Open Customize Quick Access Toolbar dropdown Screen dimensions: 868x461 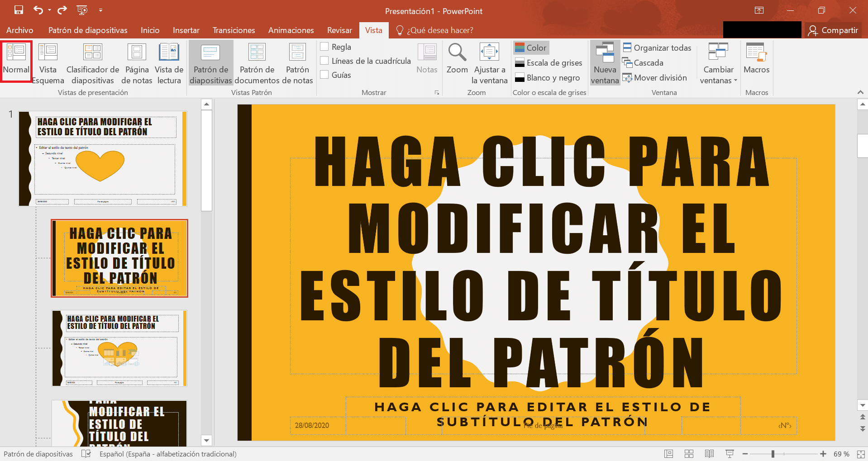100,10
